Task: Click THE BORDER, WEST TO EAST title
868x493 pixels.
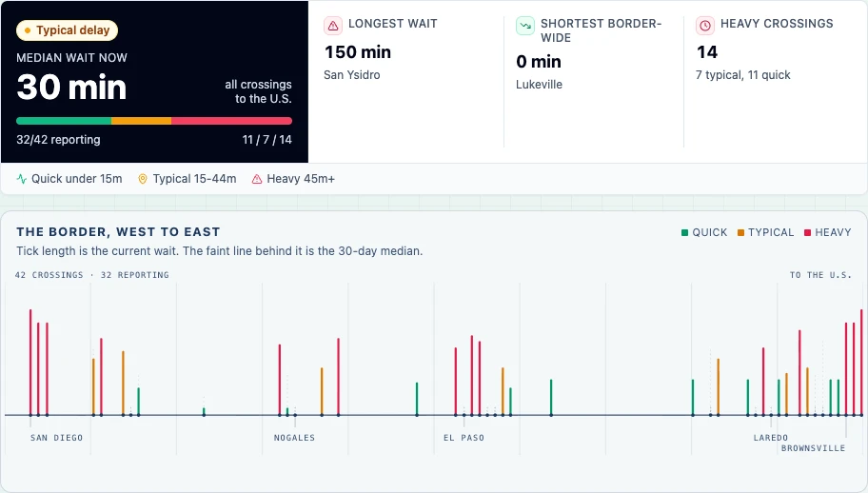Action: 118,232
